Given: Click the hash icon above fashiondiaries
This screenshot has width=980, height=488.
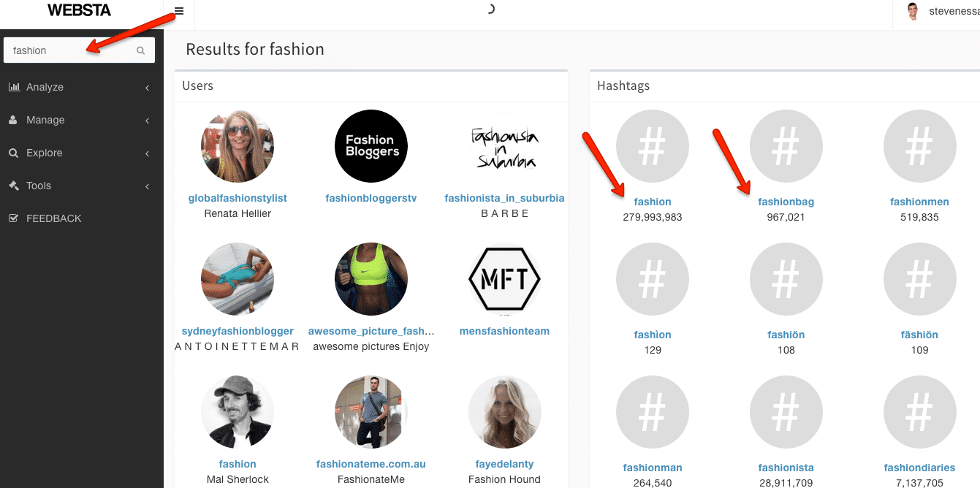Looking at the screenshot, I should [x=919, y=412].
